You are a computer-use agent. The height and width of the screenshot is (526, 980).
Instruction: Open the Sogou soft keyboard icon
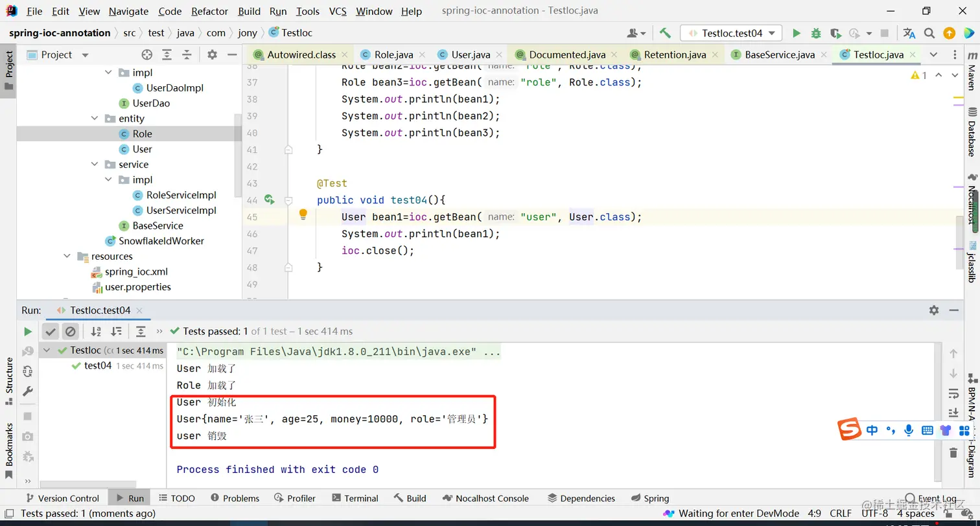click(x=927, y=430)
